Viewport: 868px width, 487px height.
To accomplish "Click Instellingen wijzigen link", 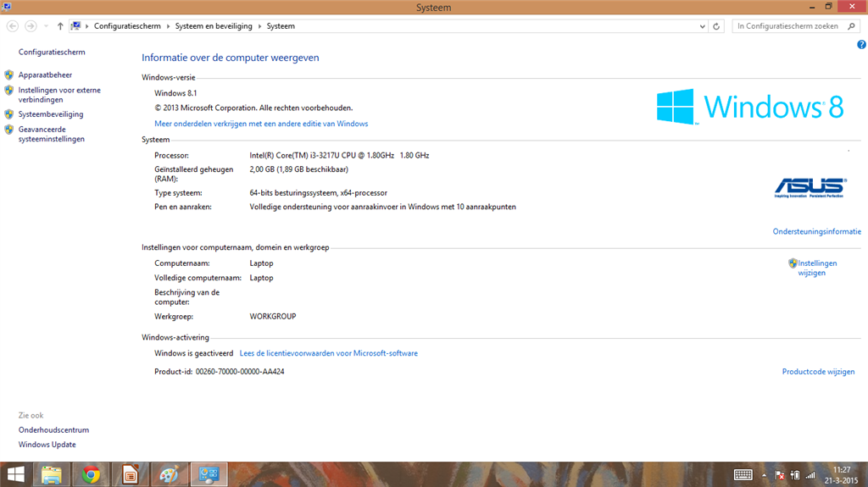I will tap(817, 268).
